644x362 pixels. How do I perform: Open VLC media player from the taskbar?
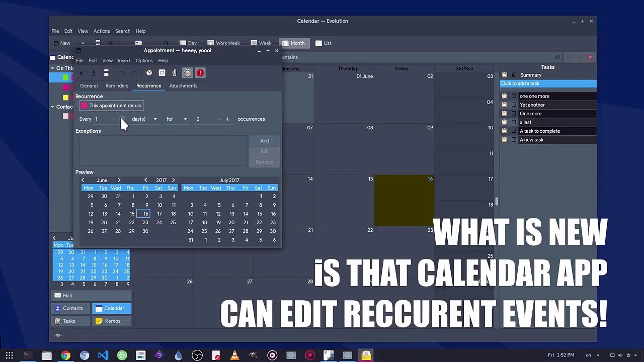pyautogui.click(x=234, y=355)
